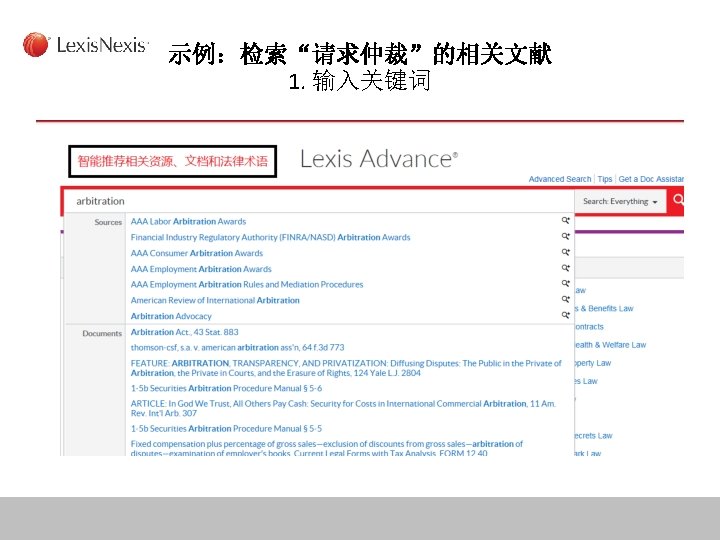Click the Documents section label
This screenshot has height=540, width=720.
pos(102,333)
